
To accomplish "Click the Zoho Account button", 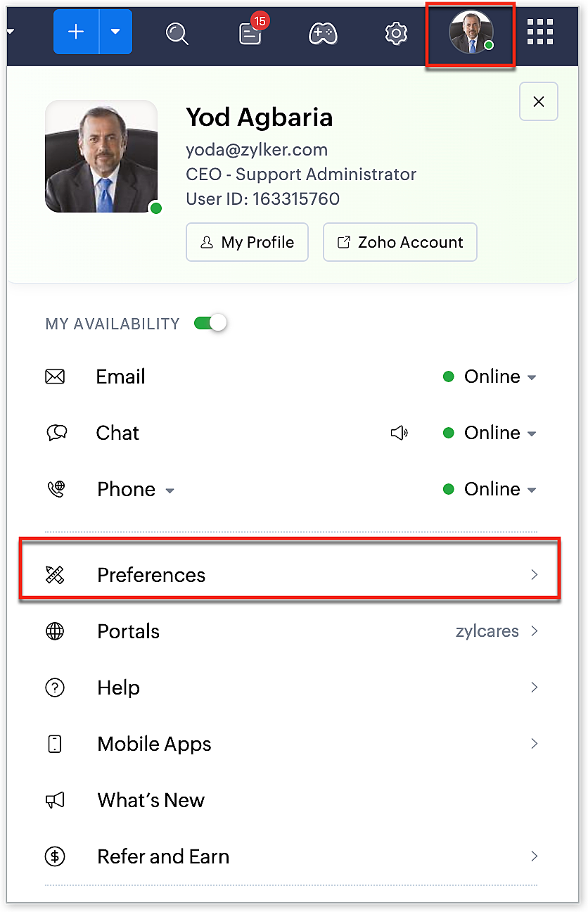I will [400, 242].
